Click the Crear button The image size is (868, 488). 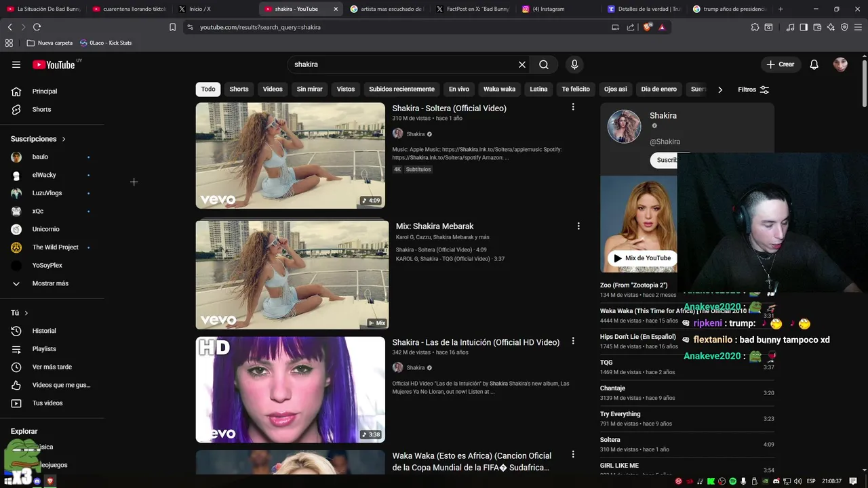(x=780, y=64)
